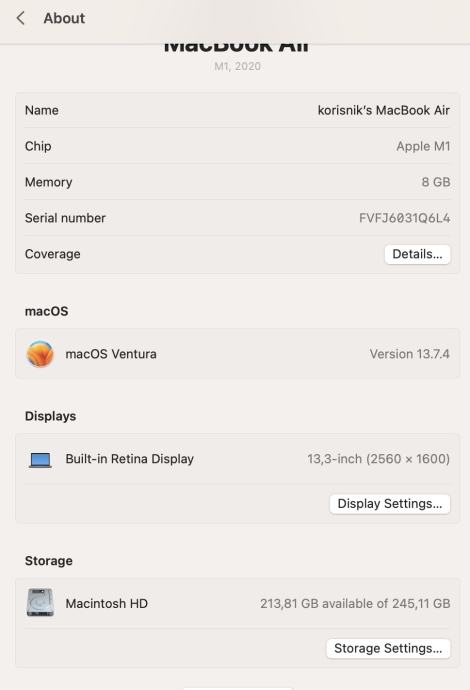
Task: Click the 13,3-inch resolution text
Action: (378, 459)
